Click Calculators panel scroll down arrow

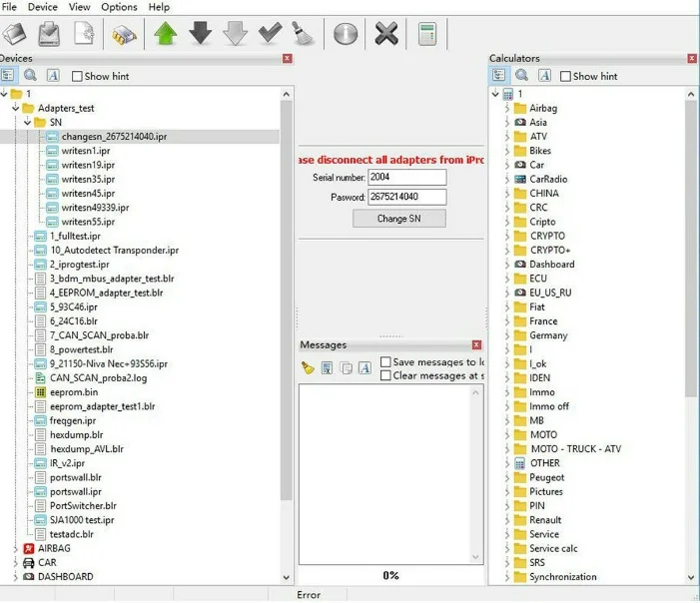(691, 578)
